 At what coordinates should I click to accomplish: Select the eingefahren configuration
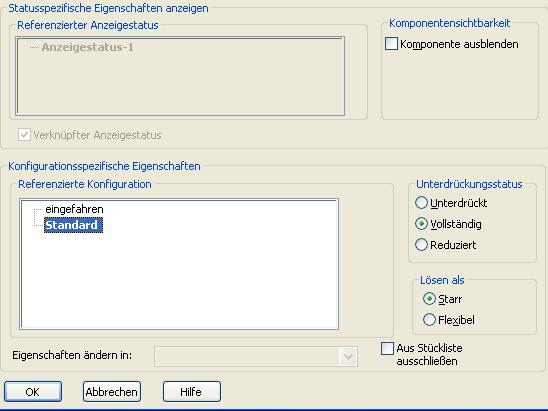pos(74,209)
